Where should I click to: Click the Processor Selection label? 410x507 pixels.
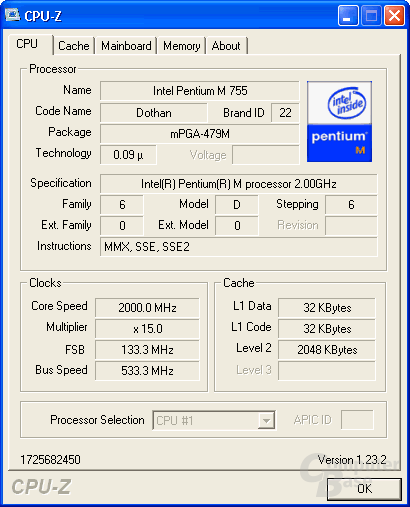(x=97, y=420)
